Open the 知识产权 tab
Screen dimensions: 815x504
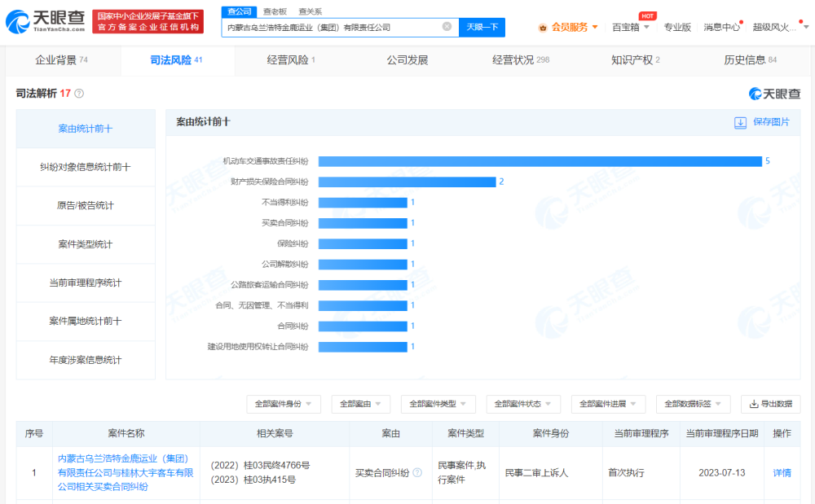point(635,60)
